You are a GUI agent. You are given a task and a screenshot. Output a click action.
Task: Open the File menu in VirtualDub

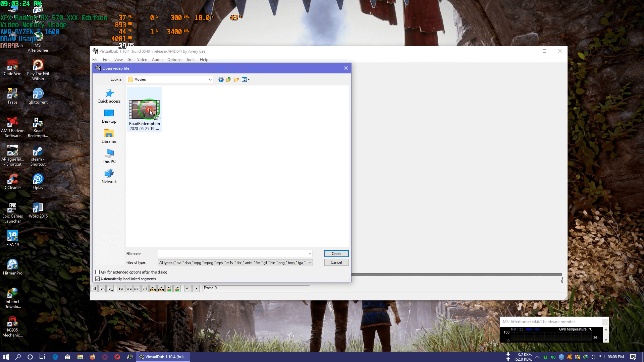(95, 60)
